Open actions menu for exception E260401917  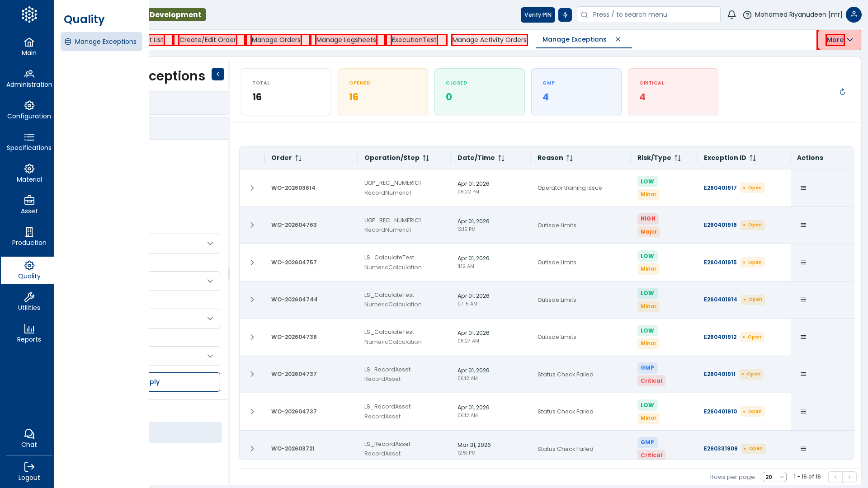click(x=803, y=188)
